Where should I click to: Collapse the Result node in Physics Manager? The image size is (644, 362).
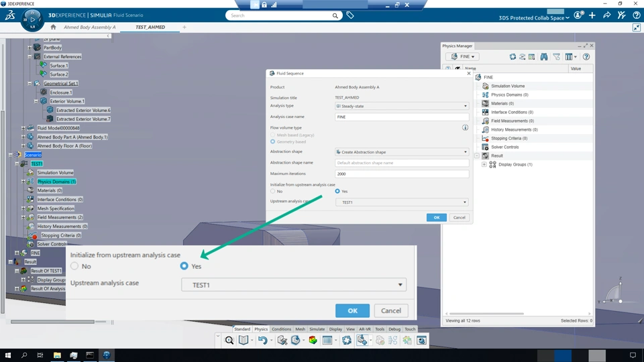point(477,156)
